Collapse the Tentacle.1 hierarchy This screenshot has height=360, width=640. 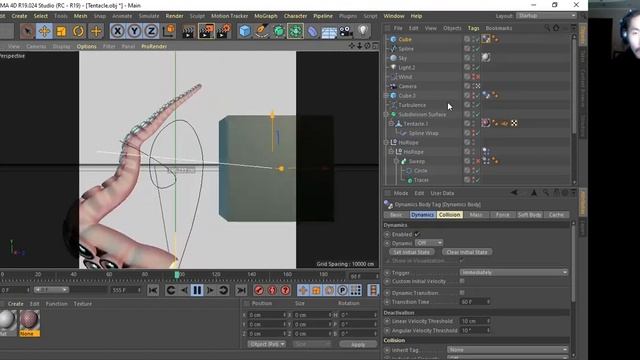[391, 124]
